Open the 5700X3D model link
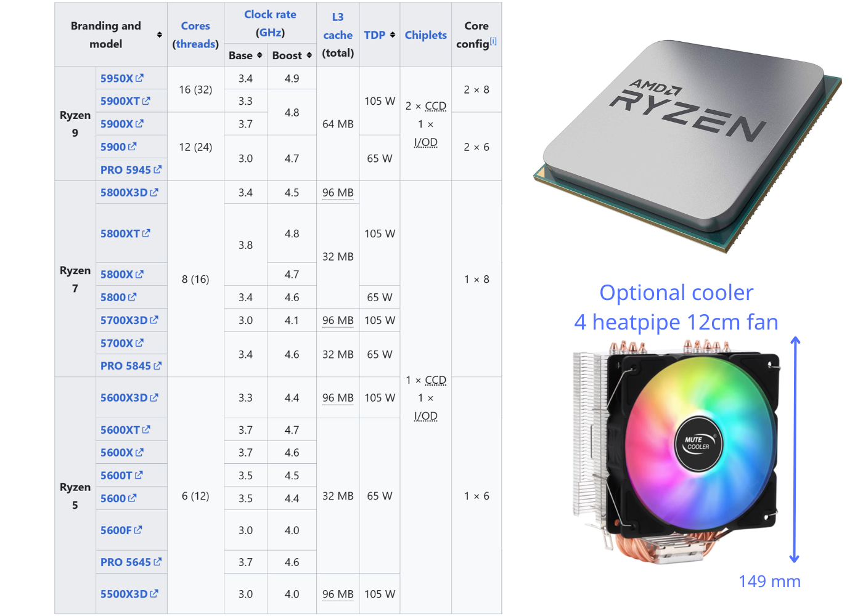This screenshot has height=616, width=863. coord(129,320)
